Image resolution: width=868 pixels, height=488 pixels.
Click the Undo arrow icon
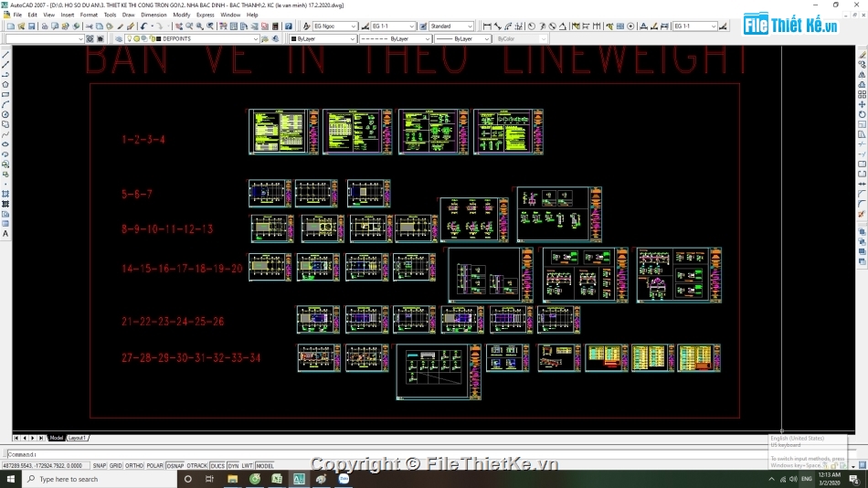pos(144,26)
